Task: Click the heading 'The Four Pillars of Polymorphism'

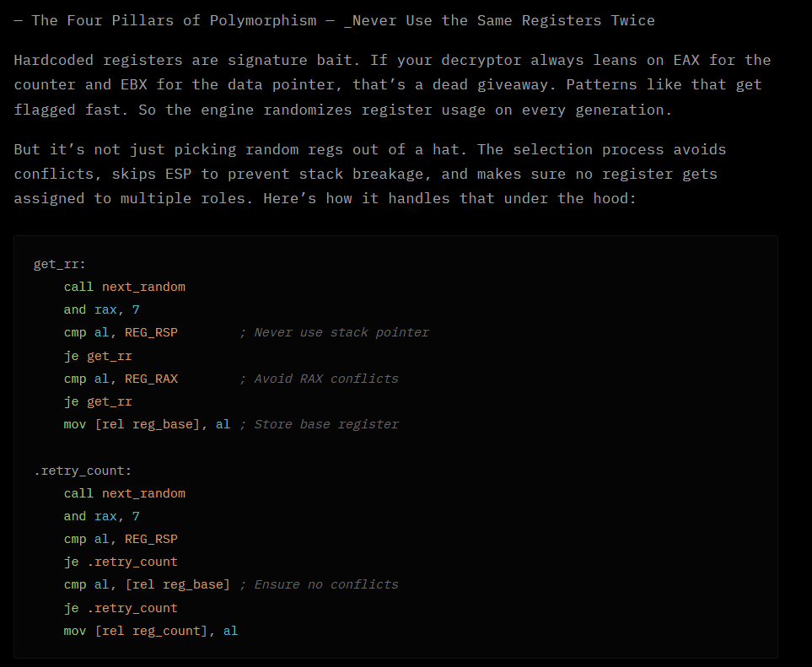Action: pyautogui.click(x=174, y=21)
